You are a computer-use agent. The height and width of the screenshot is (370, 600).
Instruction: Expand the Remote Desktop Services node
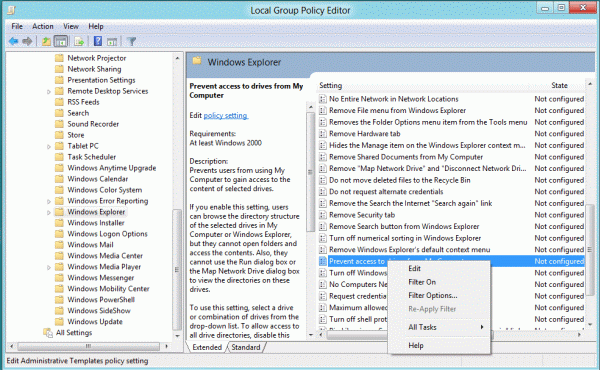49,92
